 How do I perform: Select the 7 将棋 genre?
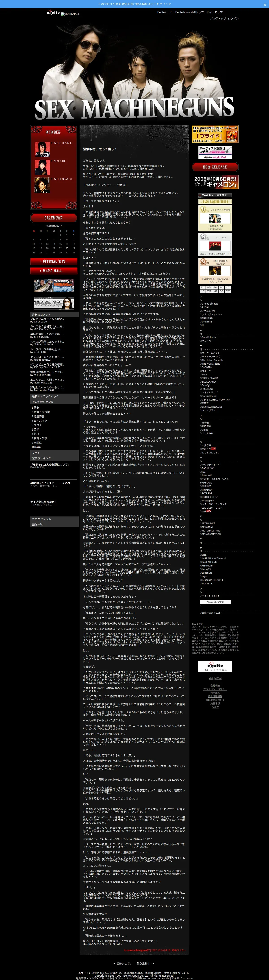(x=35, y=434)
